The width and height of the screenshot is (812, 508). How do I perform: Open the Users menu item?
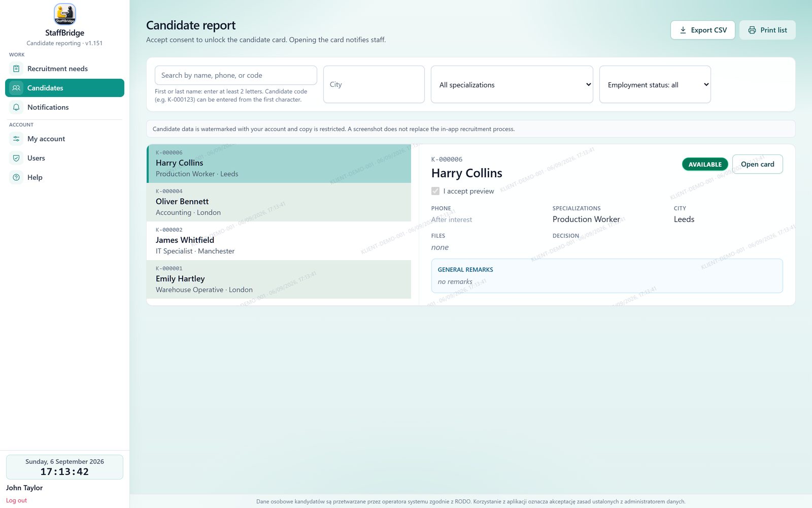(x=64, y=158)
